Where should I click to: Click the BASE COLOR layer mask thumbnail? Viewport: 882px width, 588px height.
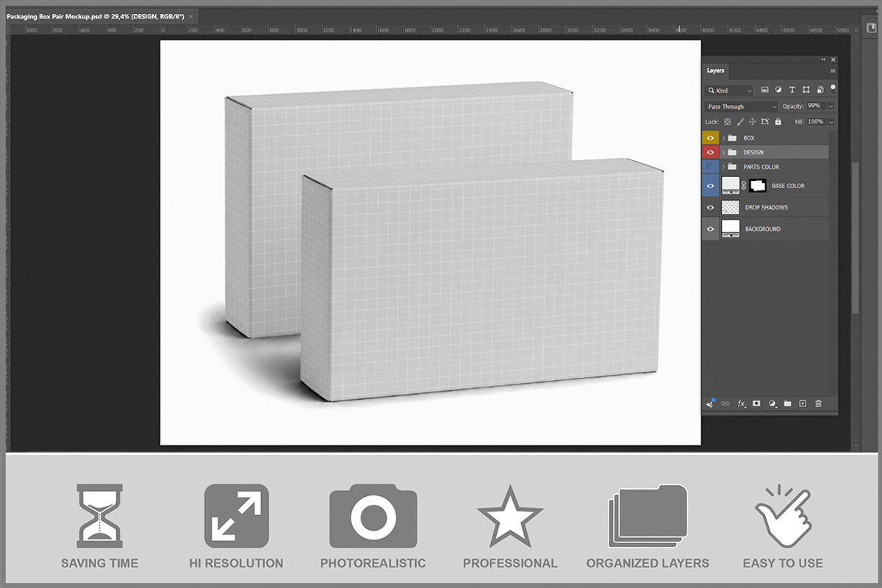click(758, 186)
